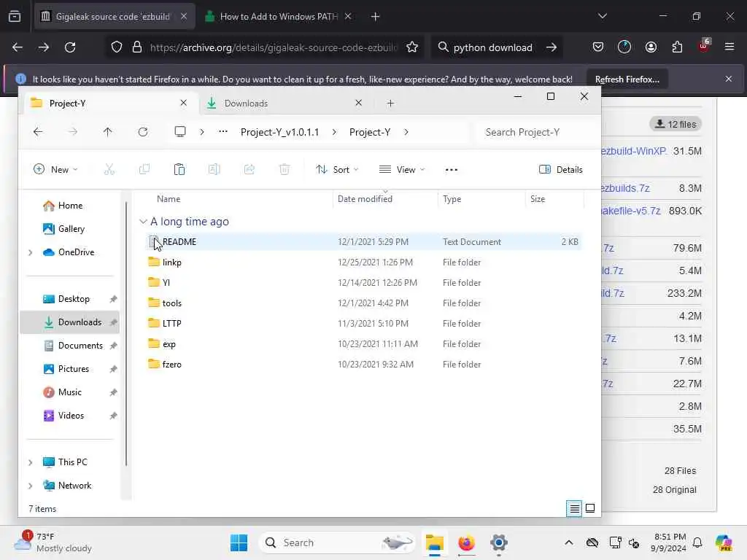Select the linkp folder

[x=364, y=262]
